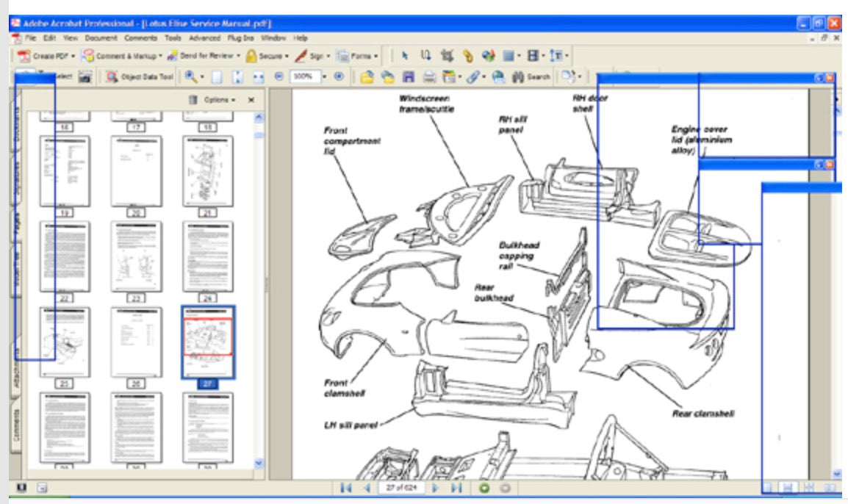Click the Save file floppy icon
848x504 pixels.
pos(409,76)
